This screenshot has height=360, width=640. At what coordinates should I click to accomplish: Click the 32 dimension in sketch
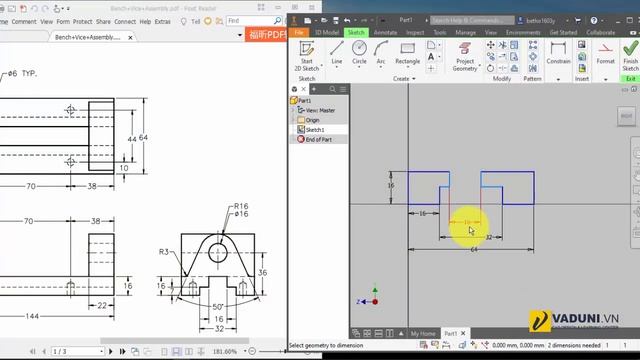pyautogui.click(x=489, y=237)
